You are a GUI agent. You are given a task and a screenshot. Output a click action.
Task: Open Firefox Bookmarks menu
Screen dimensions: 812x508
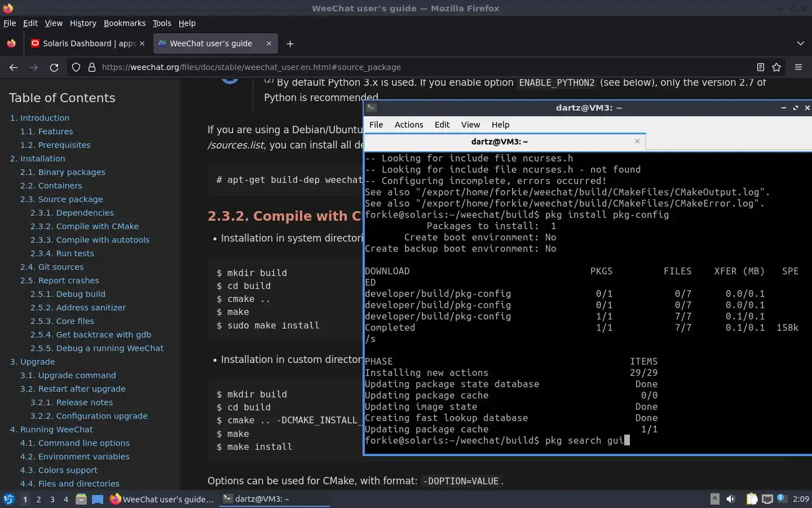point(125,23)
